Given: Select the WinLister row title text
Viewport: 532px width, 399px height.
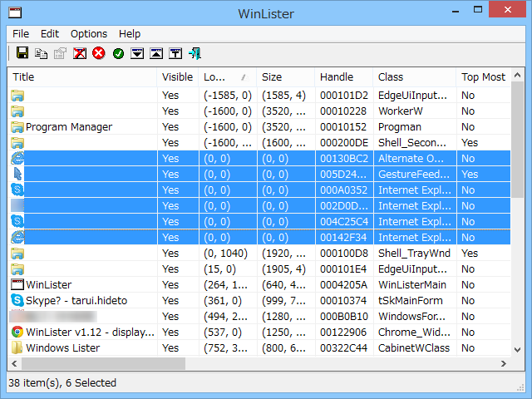Looking at the screenshot, I should pos(48,284).
